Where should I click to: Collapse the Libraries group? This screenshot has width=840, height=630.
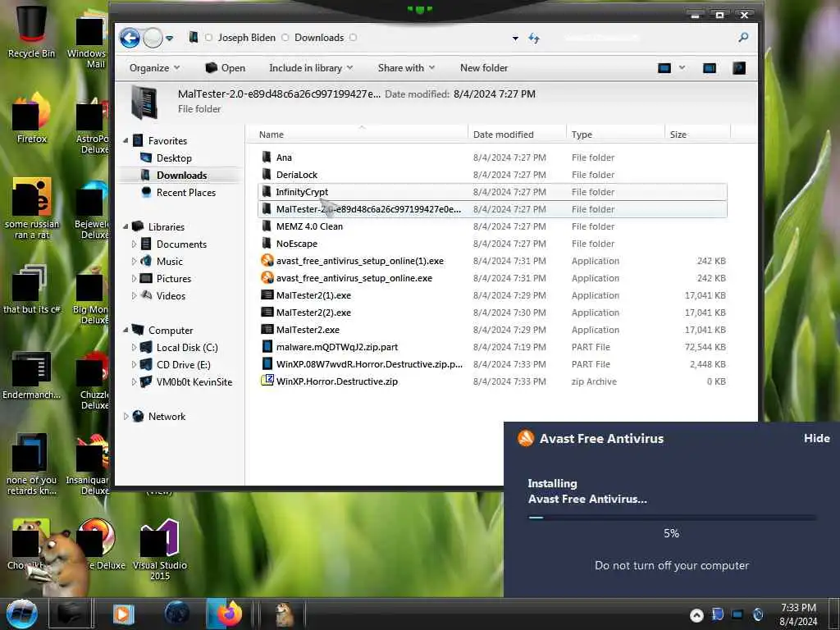point(126,227)
